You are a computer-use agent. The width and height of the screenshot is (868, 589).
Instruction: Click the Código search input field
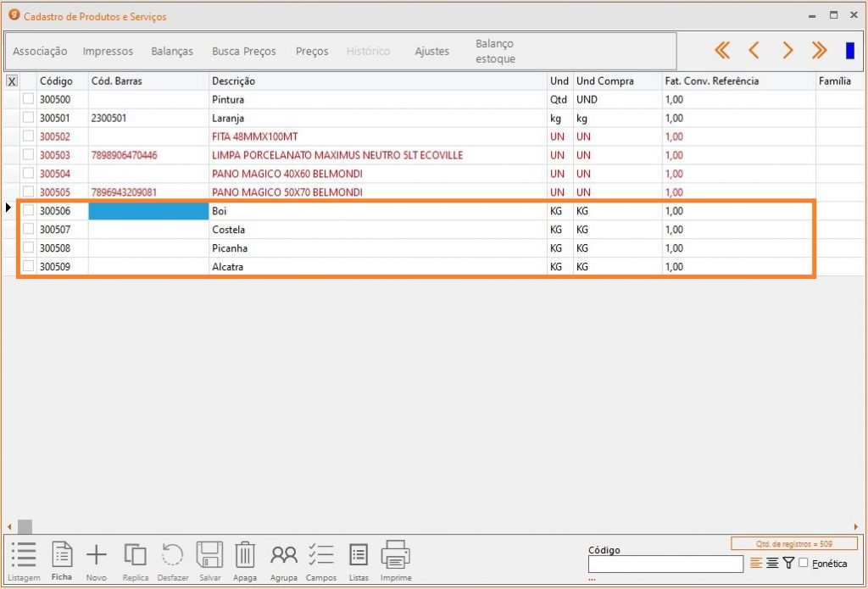(665, 564)
